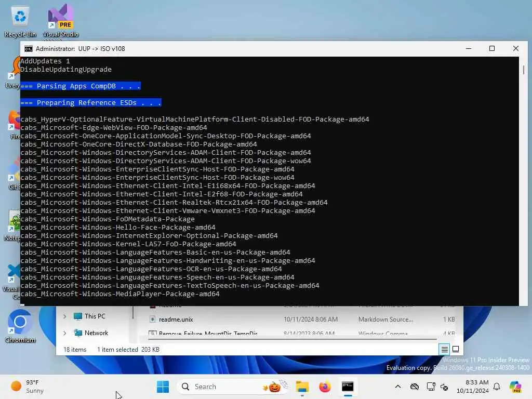532x399 pixels.
Task: Select the command prompt taskbar icon
Action: (x=348, y=387)
